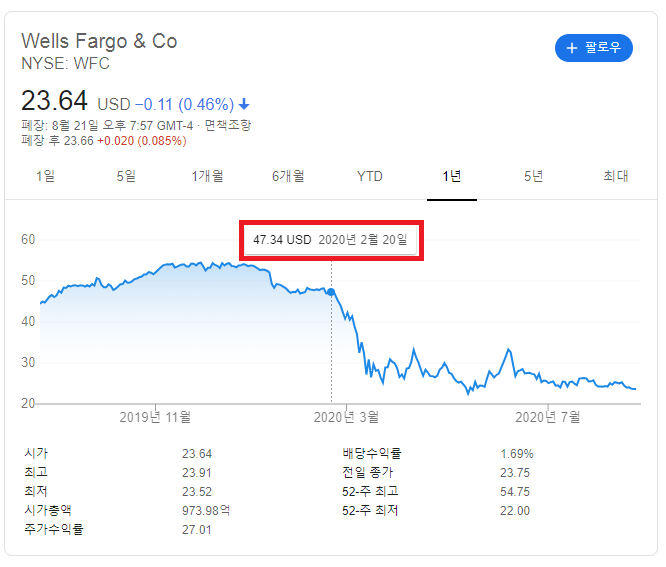Click the 전일 종가 value 23.75
This screenshot has width=666, height=567.
coord(515,473)
